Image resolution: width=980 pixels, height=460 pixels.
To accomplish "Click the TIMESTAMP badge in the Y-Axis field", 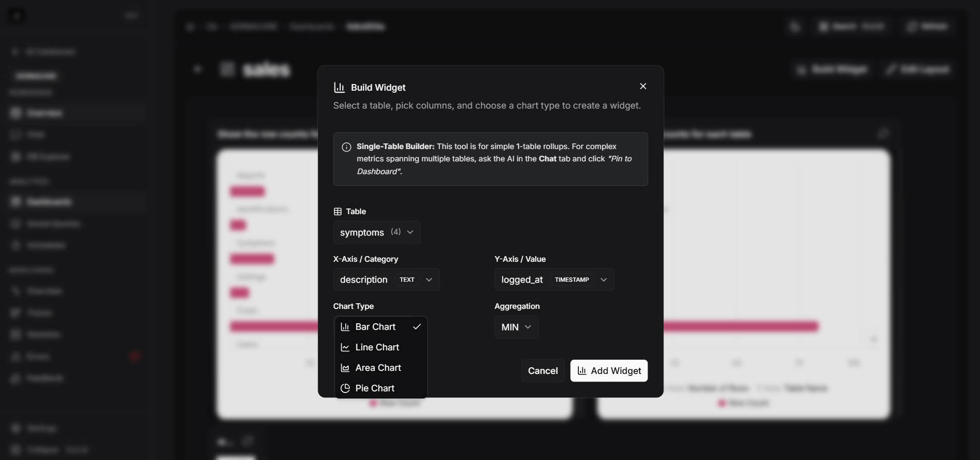I will tap(572, 280).
